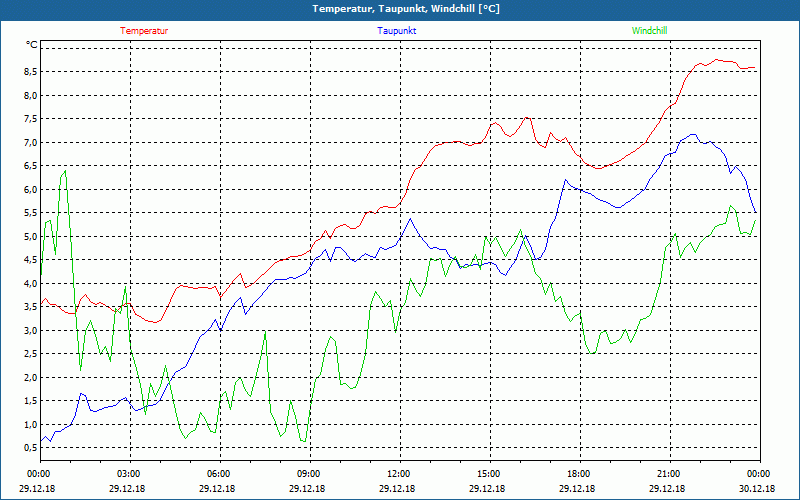Click the 15:00 time label
This screenshot has width=800, height=500.
[487, 474]
